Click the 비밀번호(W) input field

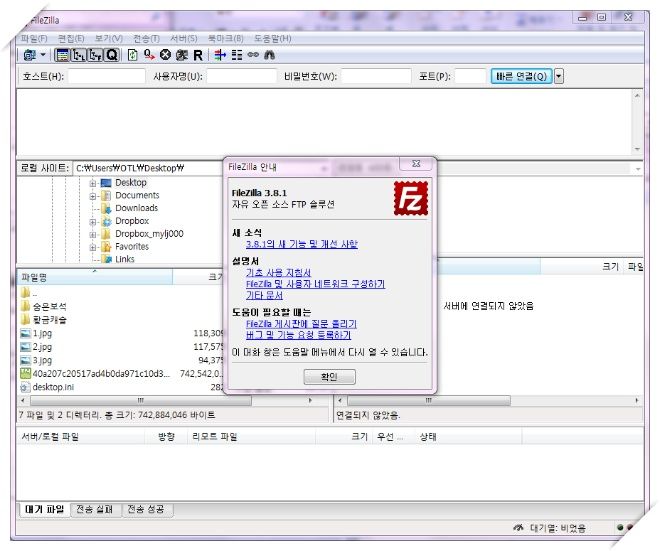(376, 76)
